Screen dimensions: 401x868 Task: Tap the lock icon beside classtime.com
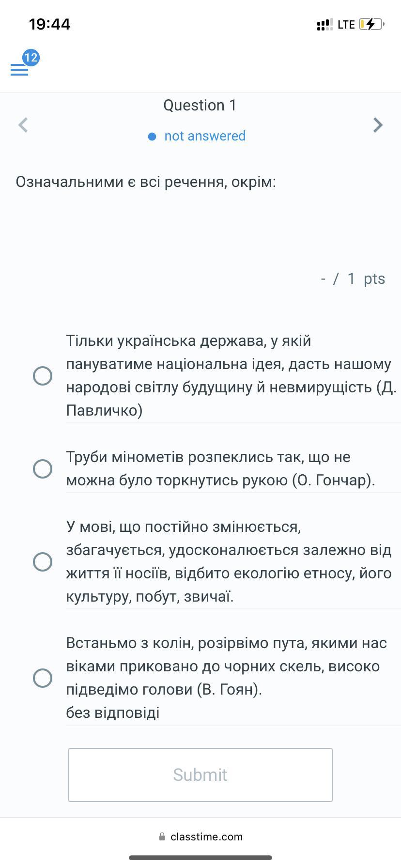pyautogui.click(x=162, y=837)
